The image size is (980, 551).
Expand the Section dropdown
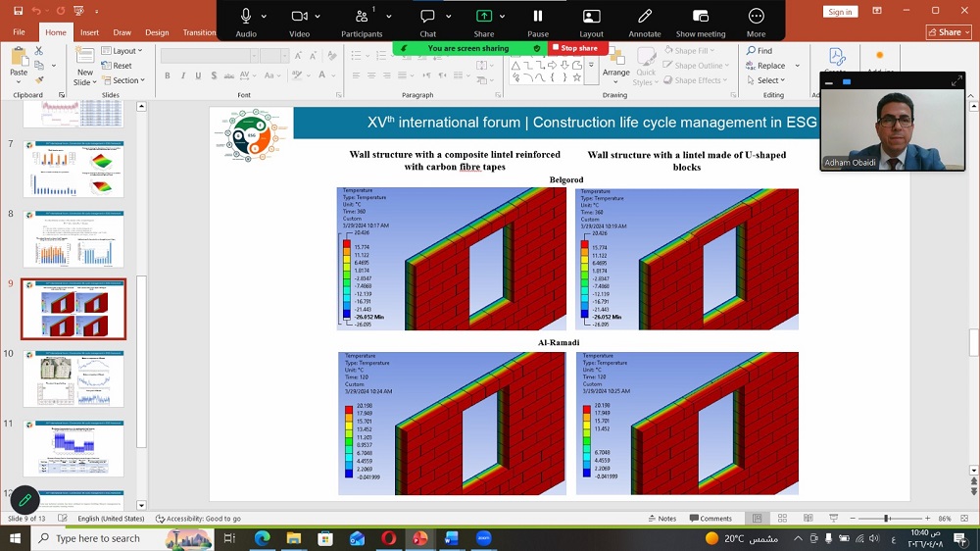pos(125,80)
